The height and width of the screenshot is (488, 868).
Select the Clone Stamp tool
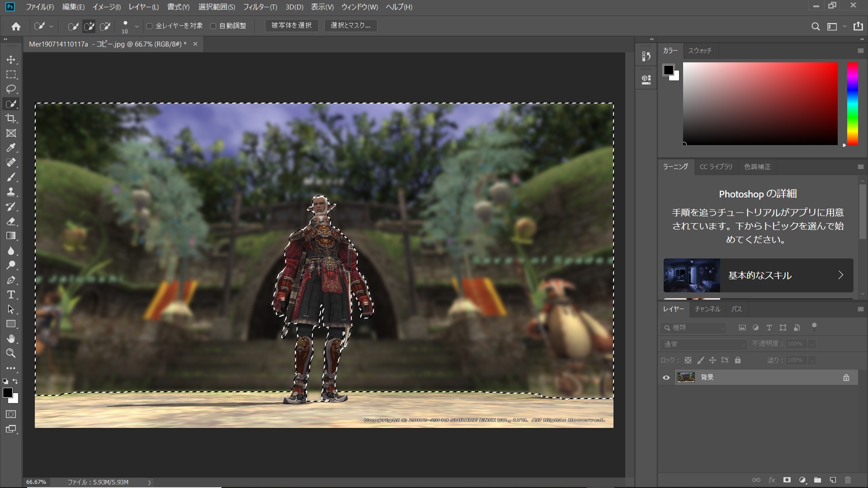[x=11, y=192]
